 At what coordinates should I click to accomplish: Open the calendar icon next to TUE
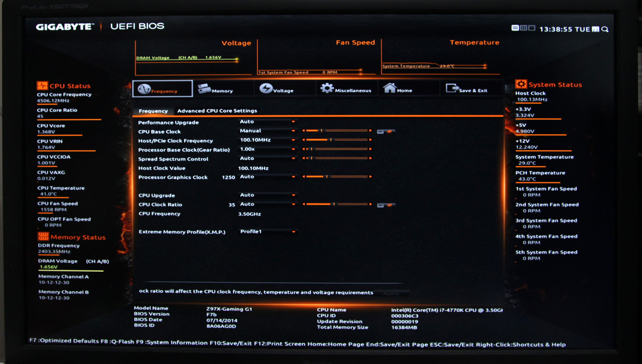pyautogui.click(x=596, y=29)
